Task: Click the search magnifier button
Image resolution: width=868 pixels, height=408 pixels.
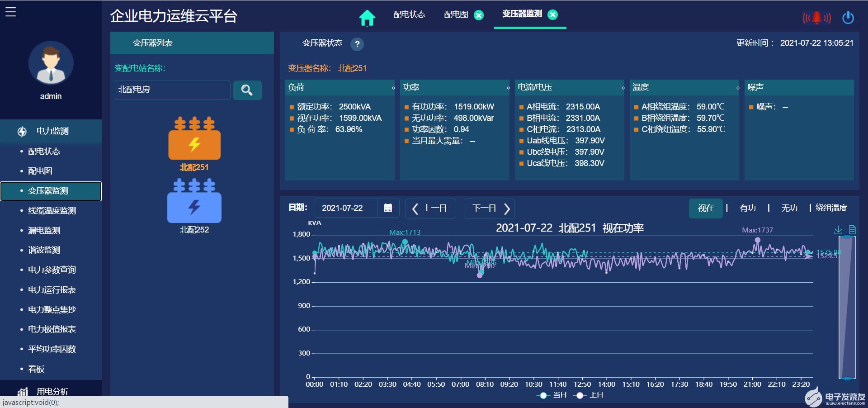Action: pyautogui.click(x=247, y=90)
